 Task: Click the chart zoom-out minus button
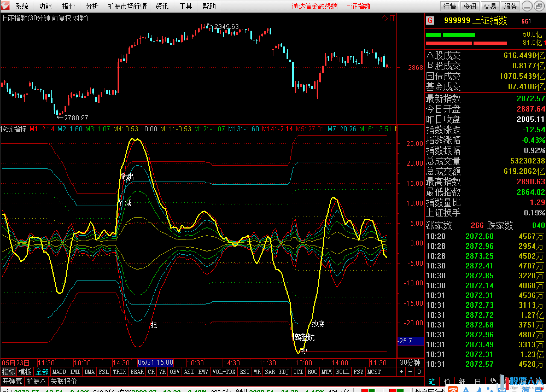click(410, 372)
